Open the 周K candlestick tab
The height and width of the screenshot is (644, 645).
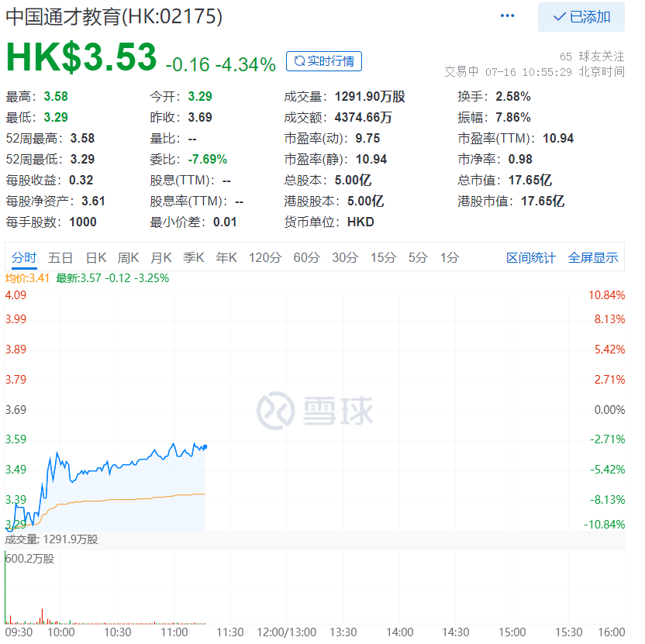click(x=129, y=258)
